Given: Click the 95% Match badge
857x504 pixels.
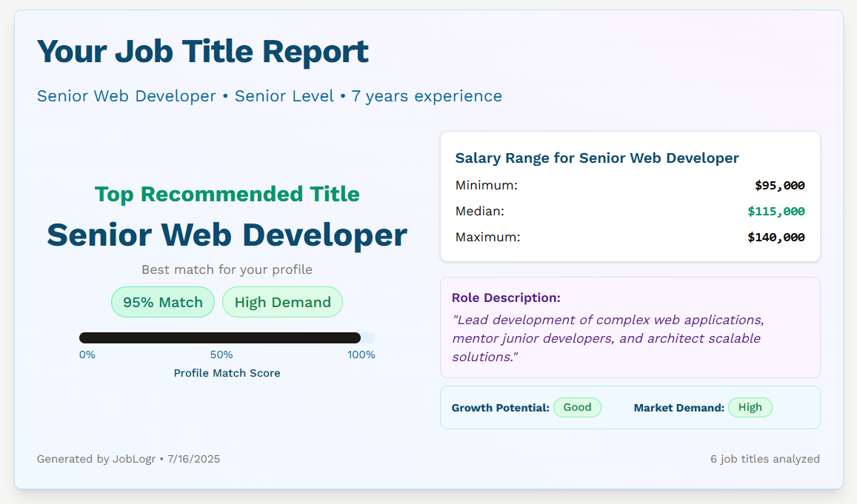Looking at the screenshot, I should (x=162, y=302).
